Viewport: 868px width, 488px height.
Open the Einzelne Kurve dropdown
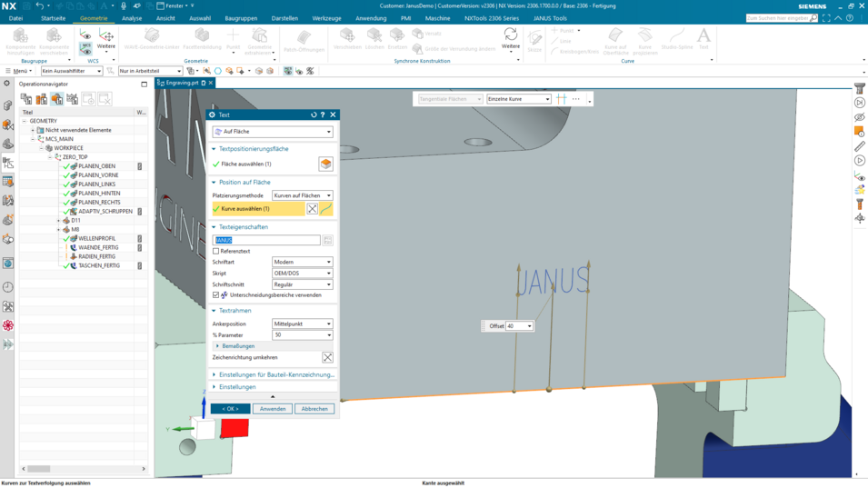[519, 99]
